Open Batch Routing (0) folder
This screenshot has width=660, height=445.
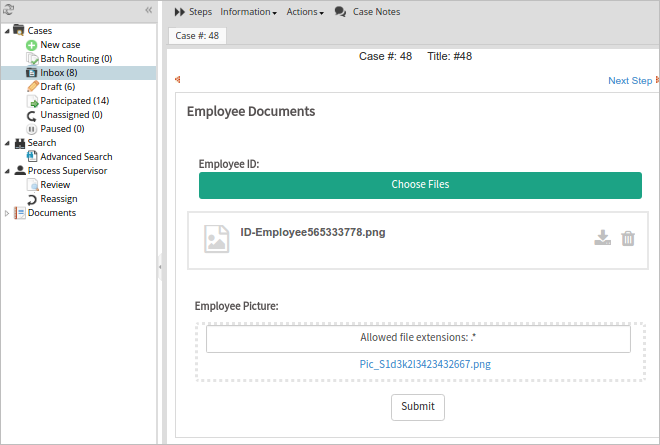75,59
